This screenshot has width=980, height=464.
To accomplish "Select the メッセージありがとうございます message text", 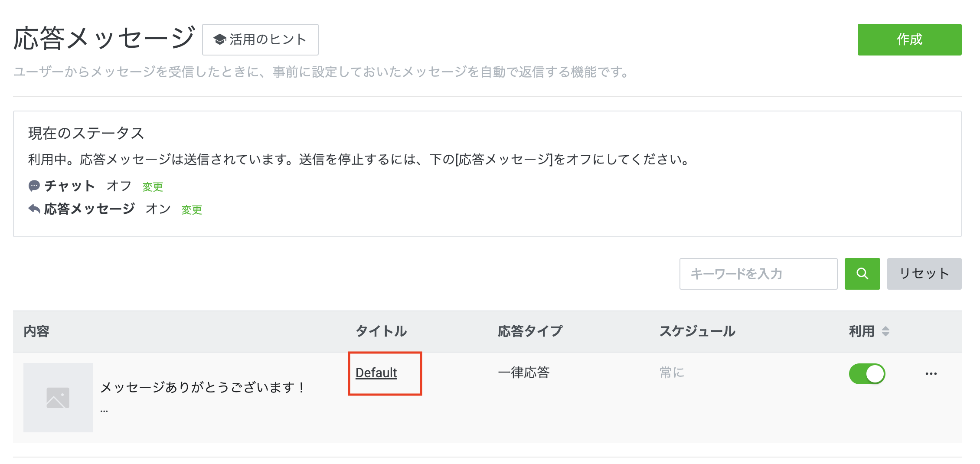I will point(202,387).
